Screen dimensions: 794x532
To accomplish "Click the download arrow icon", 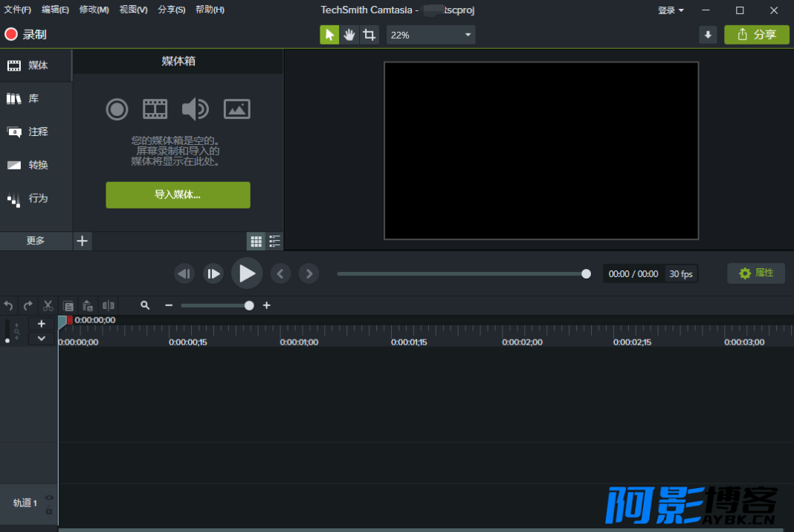I will pyautogui.click(x=708, y=35).
